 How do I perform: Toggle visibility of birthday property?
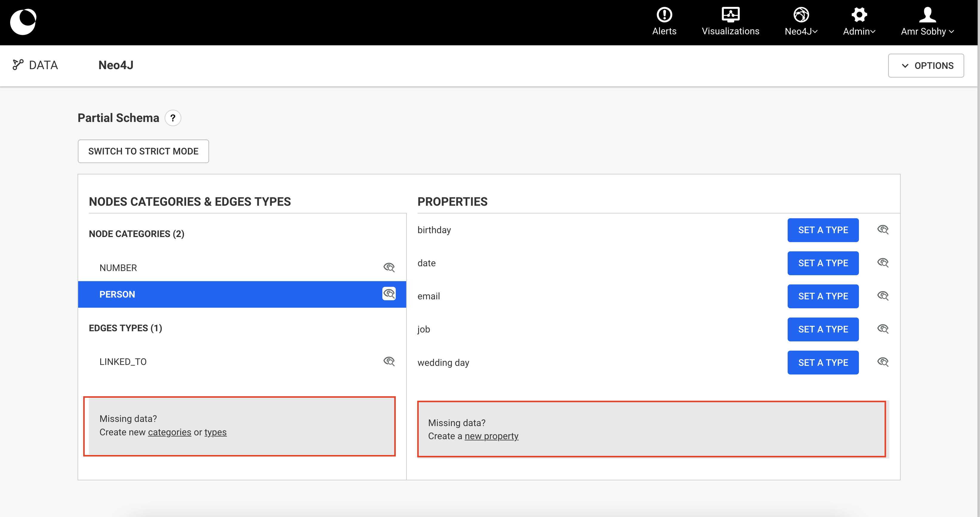882,230
